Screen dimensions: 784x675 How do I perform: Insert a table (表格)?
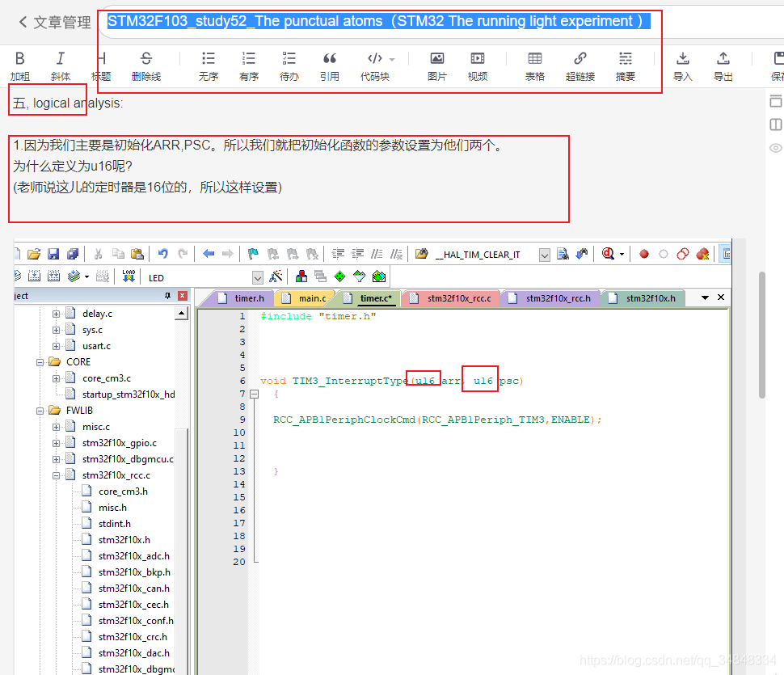coord(534,66)
